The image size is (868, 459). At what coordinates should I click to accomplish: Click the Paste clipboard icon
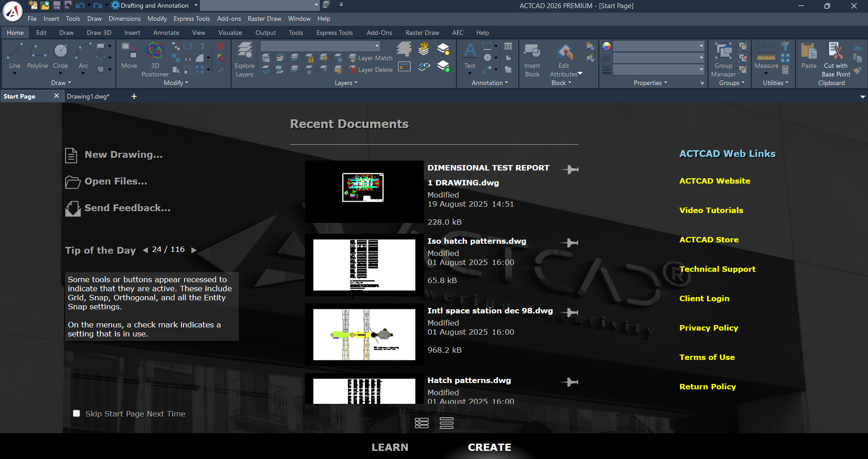point(809,56)
